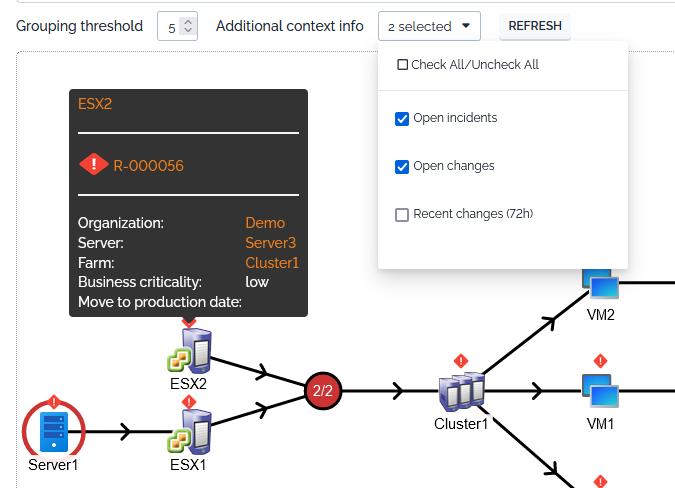Uncheck the Open incidents option
Image resolution: width=675 pixels, height=488 pixels.
(402, 118)
